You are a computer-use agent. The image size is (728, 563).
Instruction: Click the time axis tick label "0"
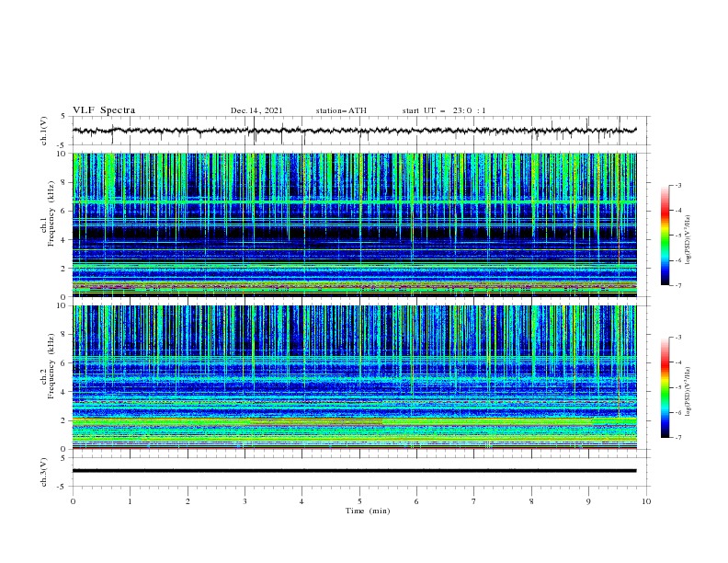click(x=73, y=501)
